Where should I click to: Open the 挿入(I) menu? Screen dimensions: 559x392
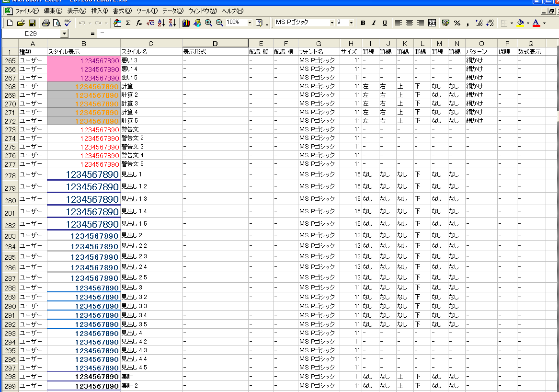pyautogui.click(x=100, y=11)
